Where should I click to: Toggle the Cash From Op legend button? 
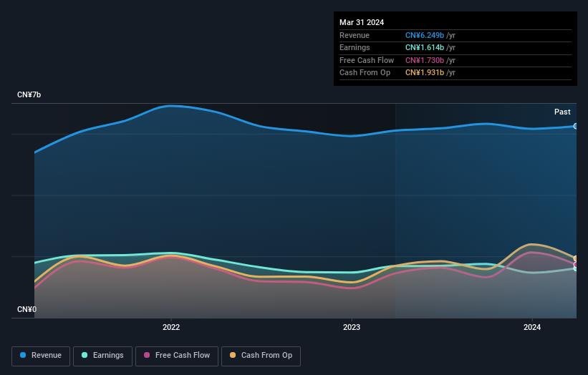(261, 356)
